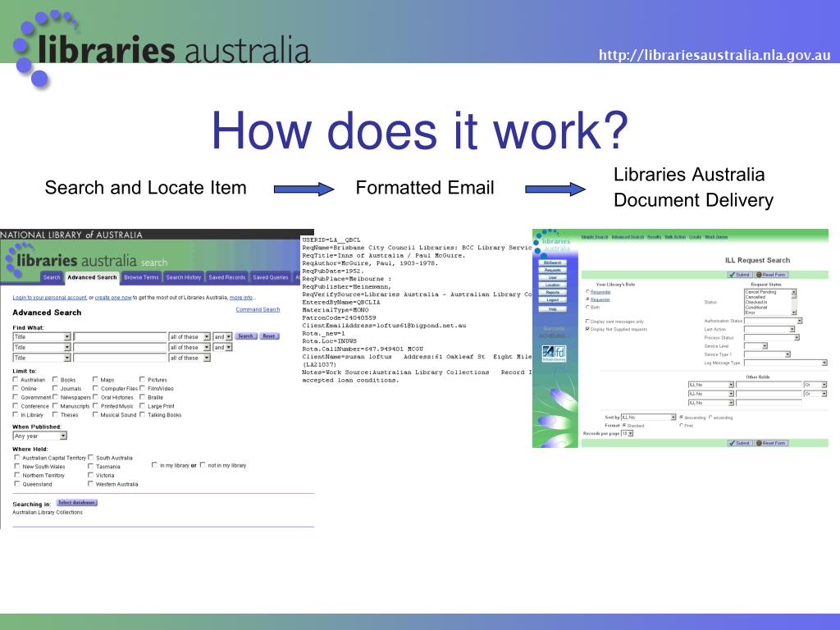Click the fd logo in ILL sidebar
This screenshot has width=840, height=630.
click(554, 354)
